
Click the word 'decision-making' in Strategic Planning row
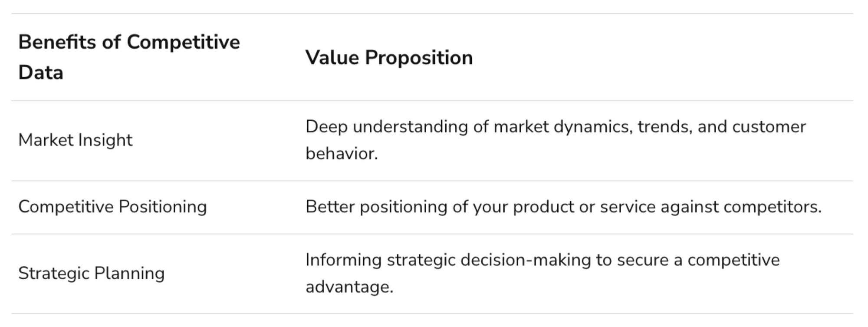tap(526, 261)
